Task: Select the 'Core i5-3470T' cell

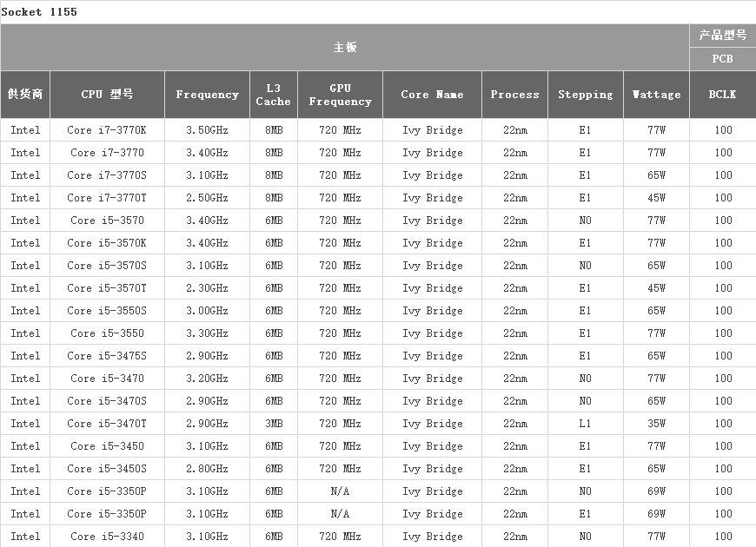Action: click(107, 424)
